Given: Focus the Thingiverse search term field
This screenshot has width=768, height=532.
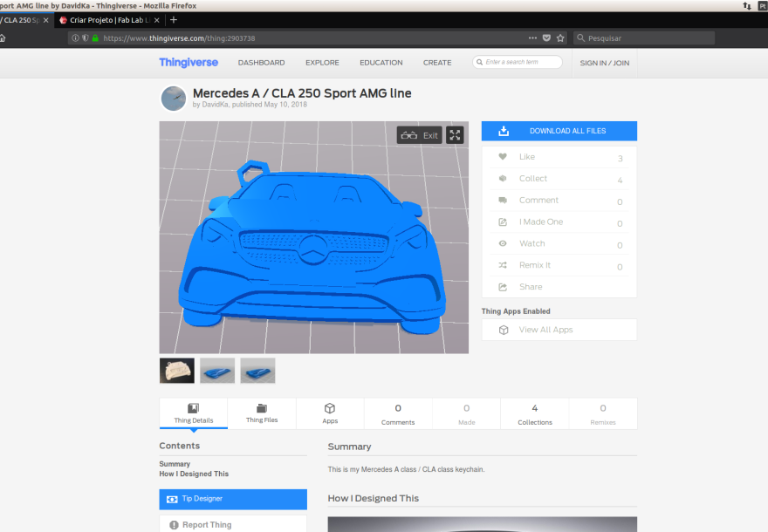Looking at the screenshot, I should click(x=518, y=62).
